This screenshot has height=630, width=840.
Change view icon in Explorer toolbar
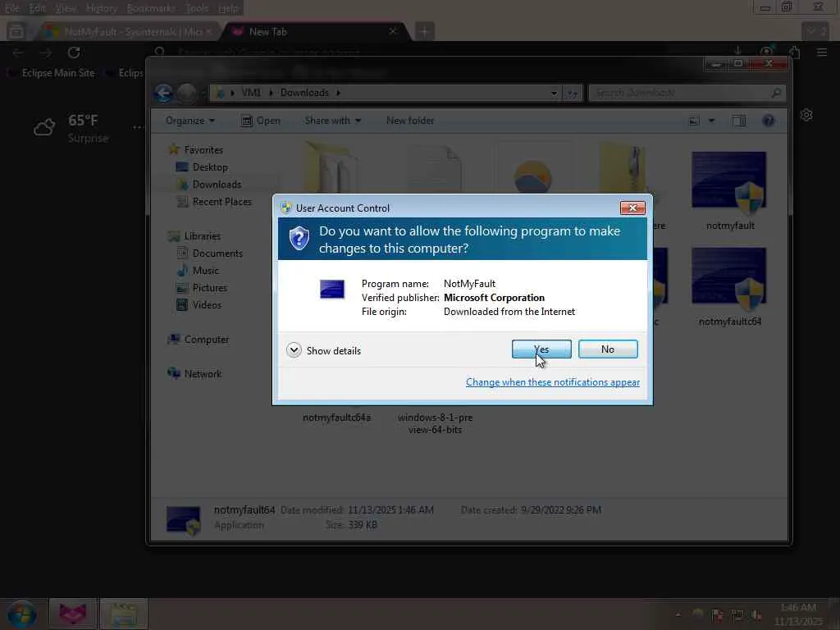coord(694,121)
